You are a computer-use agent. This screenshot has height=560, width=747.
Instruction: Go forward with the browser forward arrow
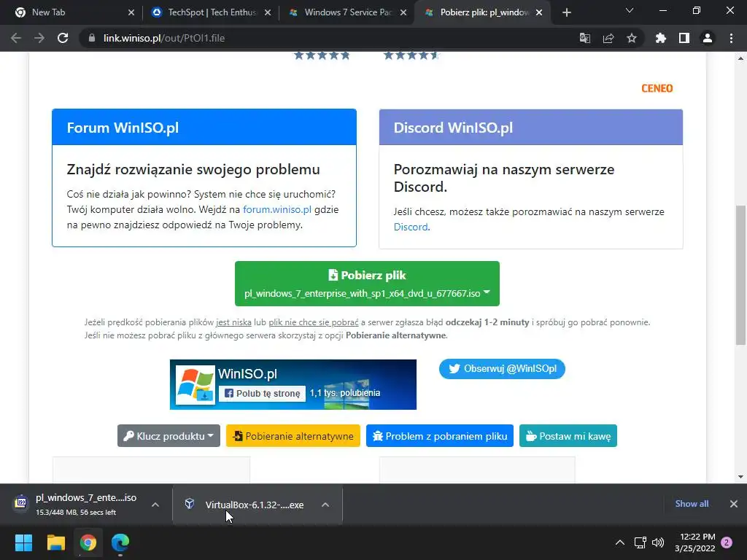[39, 38]
